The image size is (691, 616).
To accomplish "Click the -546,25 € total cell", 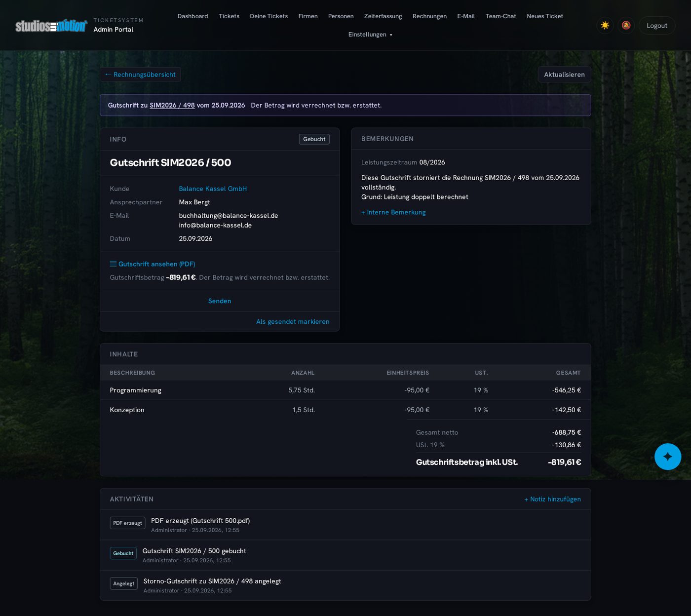I will coord(567,390).
